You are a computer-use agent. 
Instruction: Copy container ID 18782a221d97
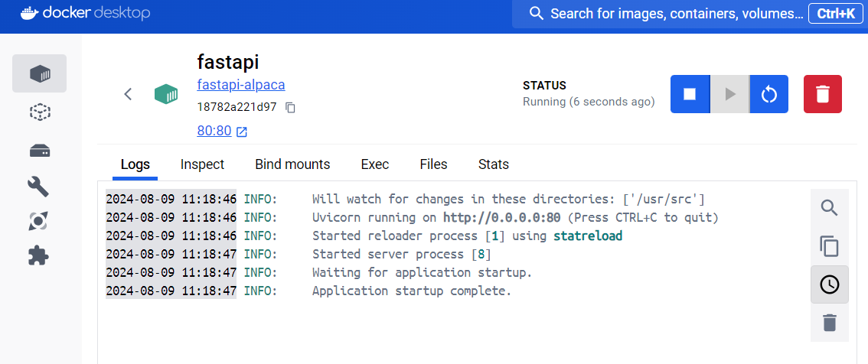[291, 108]
